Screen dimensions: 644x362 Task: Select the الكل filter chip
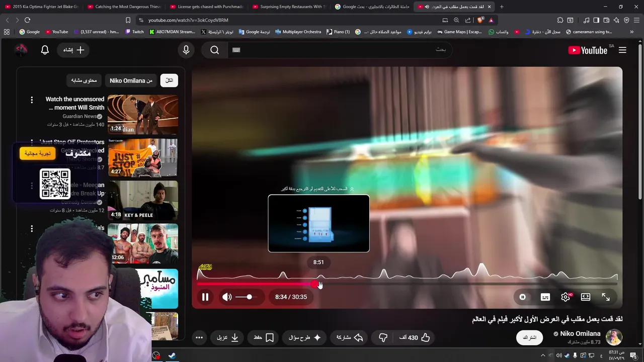(x=169, y=80)
